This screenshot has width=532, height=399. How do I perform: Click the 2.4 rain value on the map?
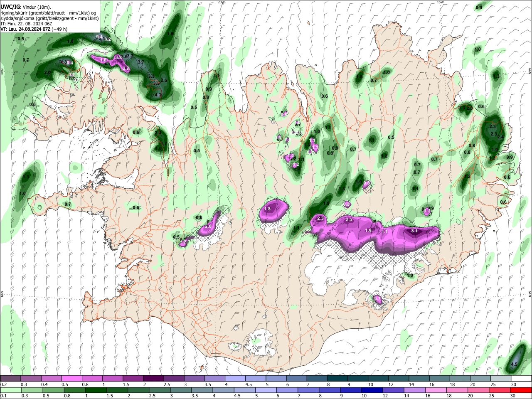coord(500,137)
